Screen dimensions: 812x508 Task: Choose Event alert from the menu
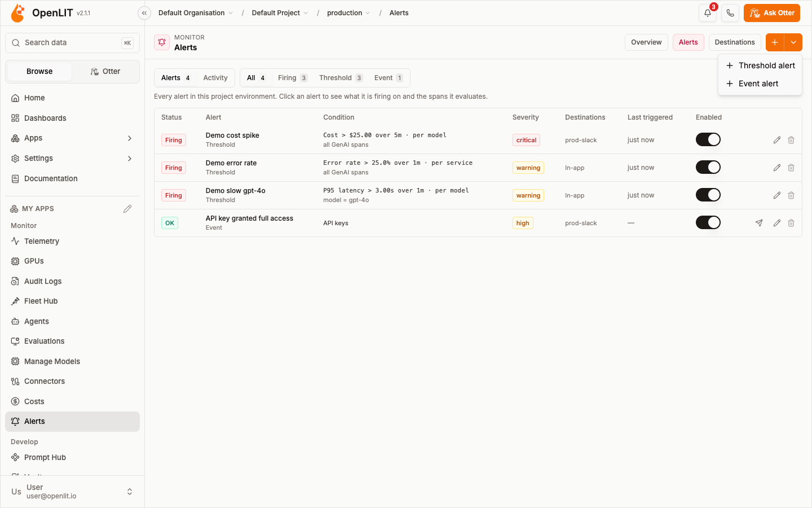point(760,84)
